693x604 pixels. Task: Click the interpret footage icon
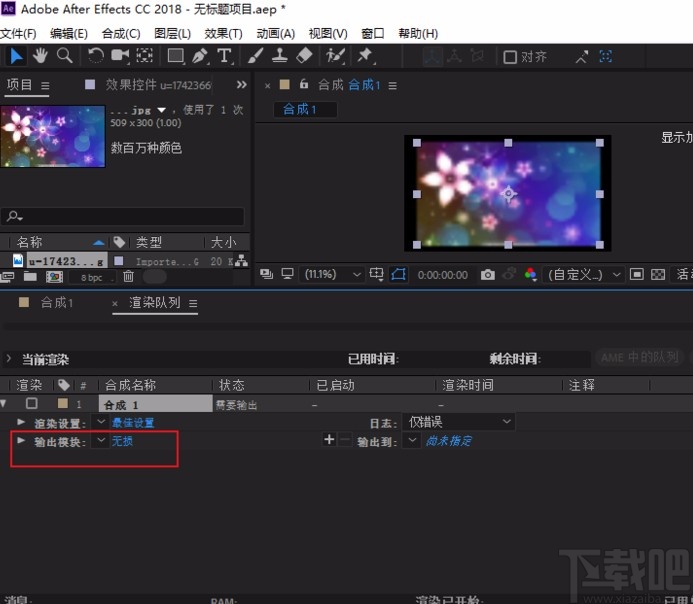(7, 277)
